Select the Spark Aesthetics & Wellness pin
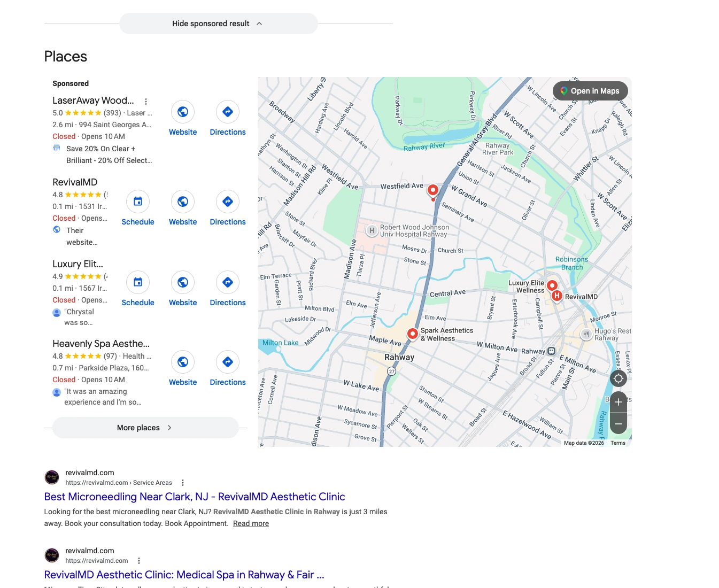This screenshot has height=588, width=719. point(412,334)
